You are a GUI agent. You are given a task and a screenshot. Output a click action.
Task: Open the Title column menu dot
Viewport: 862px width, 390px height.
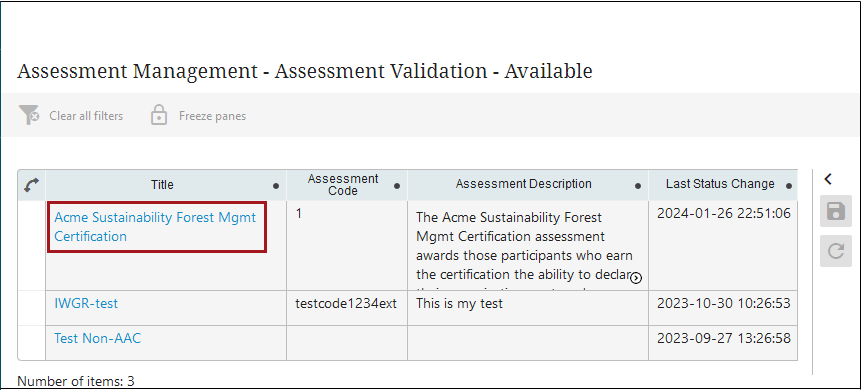pyautogui.click(x=276, y=186)
